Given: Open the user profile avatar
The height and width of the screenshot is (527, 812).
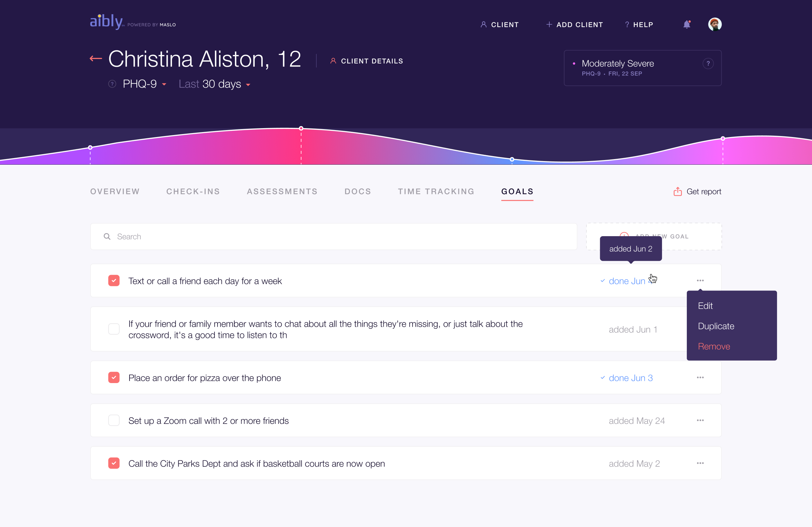Looking at the screenshot, I should coord(715,25).
